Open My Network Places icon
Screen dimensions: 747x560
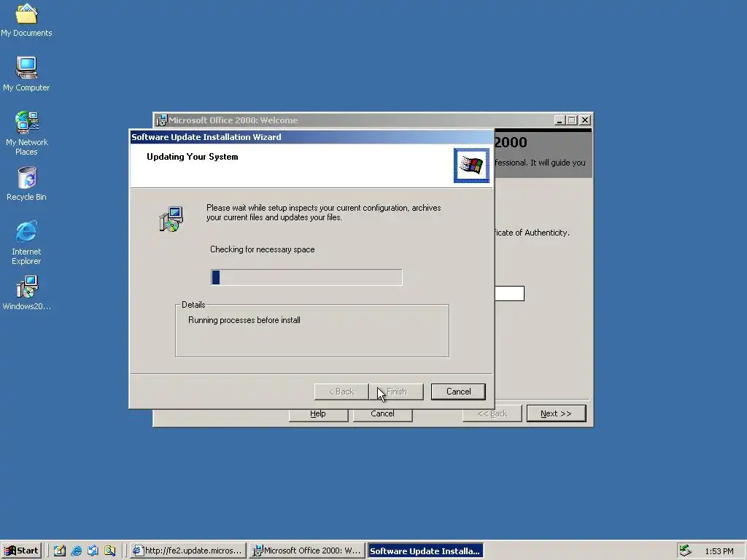click(27, 133)
